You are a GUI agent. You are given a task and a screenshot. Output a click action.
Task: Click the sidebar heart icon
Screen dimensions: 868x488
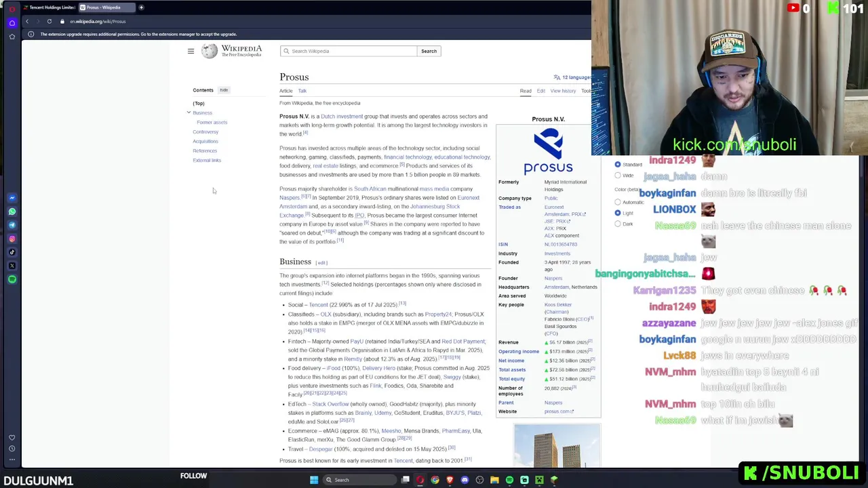pos(12,438)
